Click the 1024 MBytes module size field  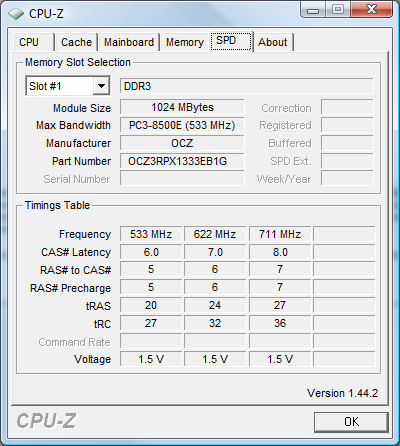[x=182, y=107]
